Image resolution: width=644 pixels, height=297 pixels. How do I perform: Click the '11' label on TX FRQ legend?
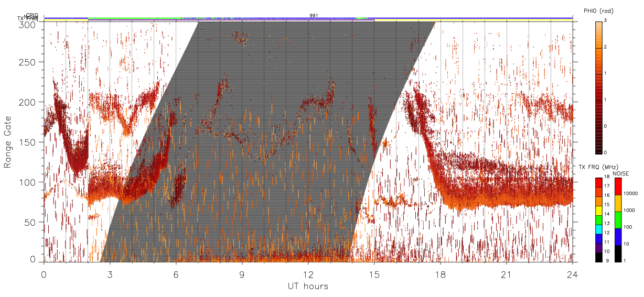click(607, 242)
